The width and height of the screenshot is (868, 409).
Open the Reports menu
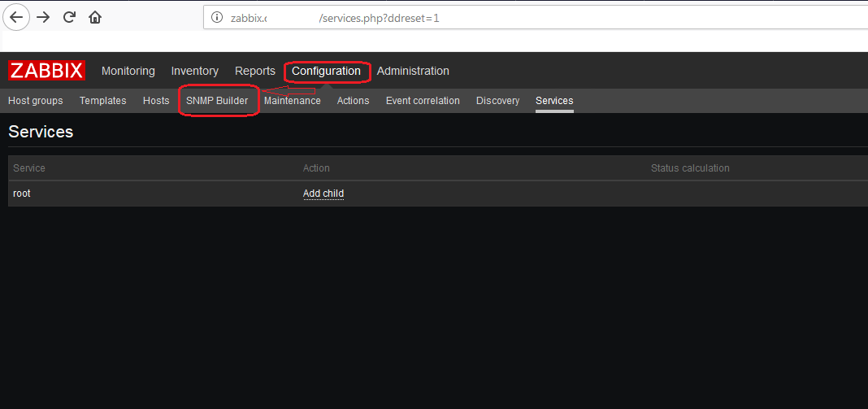click(x=255, y=71)
